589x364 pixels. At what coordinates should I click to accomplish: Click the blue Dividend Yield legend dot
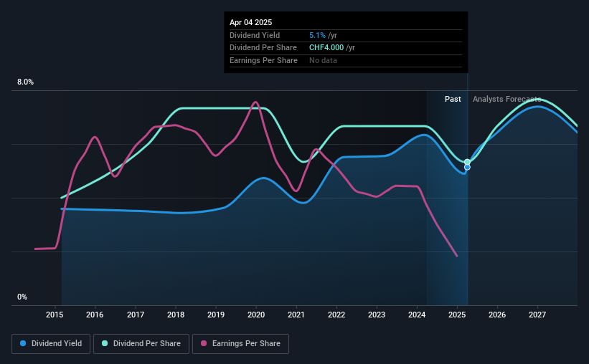(x=23, y=343)
